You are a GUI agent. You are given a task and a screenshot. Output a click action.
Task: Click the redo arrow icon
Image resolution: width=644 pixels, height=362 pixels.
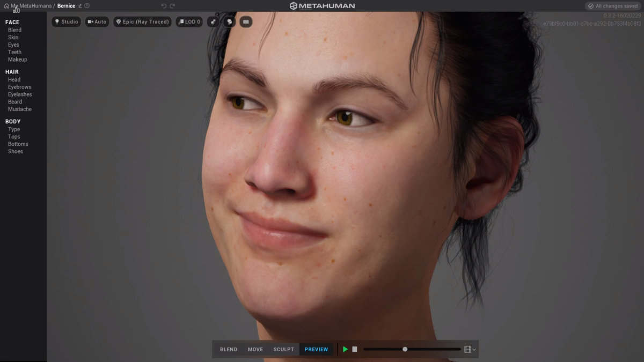[x=172, y=6]
